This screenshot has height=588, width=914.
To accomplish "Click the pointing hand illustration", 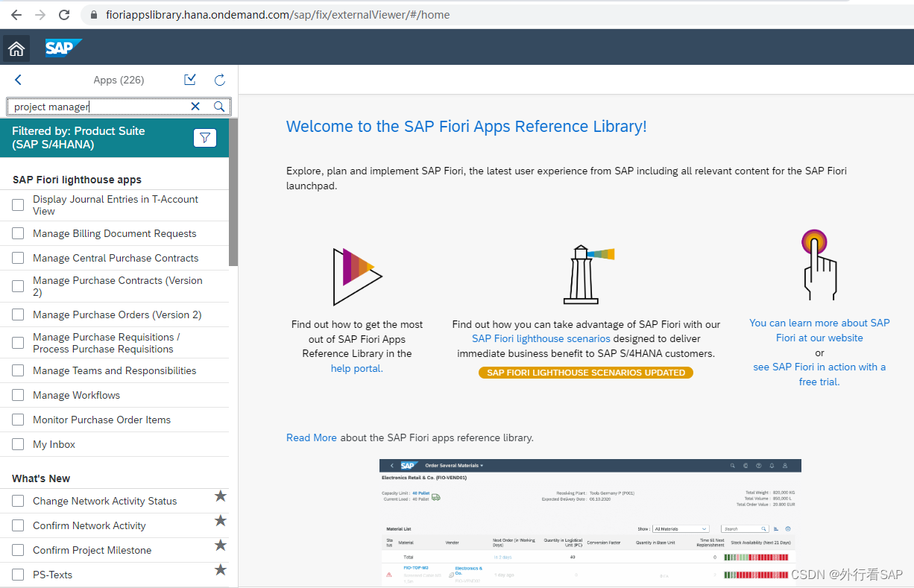I will point(819,265).
